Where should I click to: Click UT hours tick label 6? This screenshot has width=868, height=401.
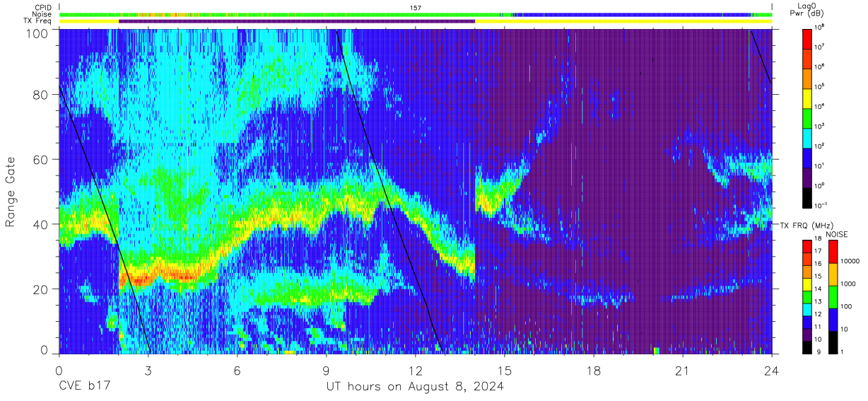click(237, 370)
